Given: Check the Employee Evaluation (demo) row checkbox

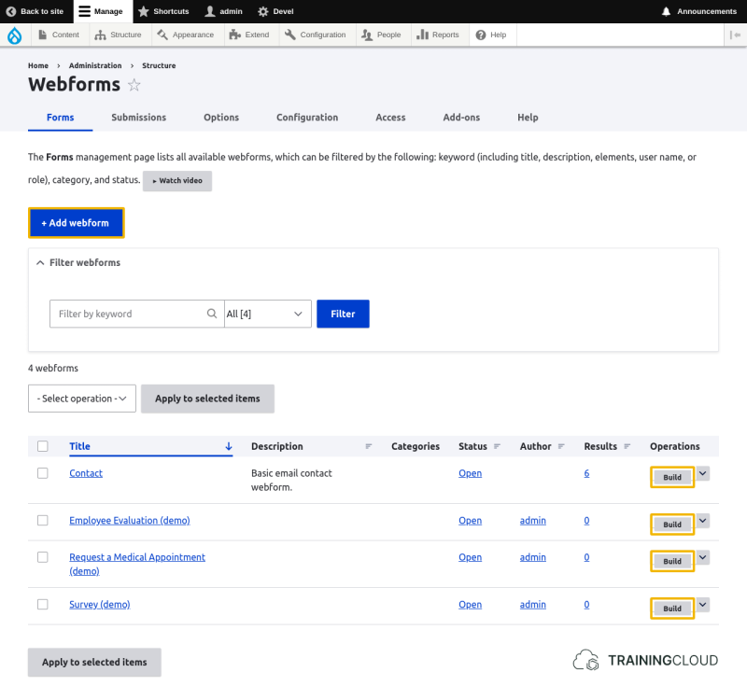Looking at the screenshot, I should [x=43, y=520].
